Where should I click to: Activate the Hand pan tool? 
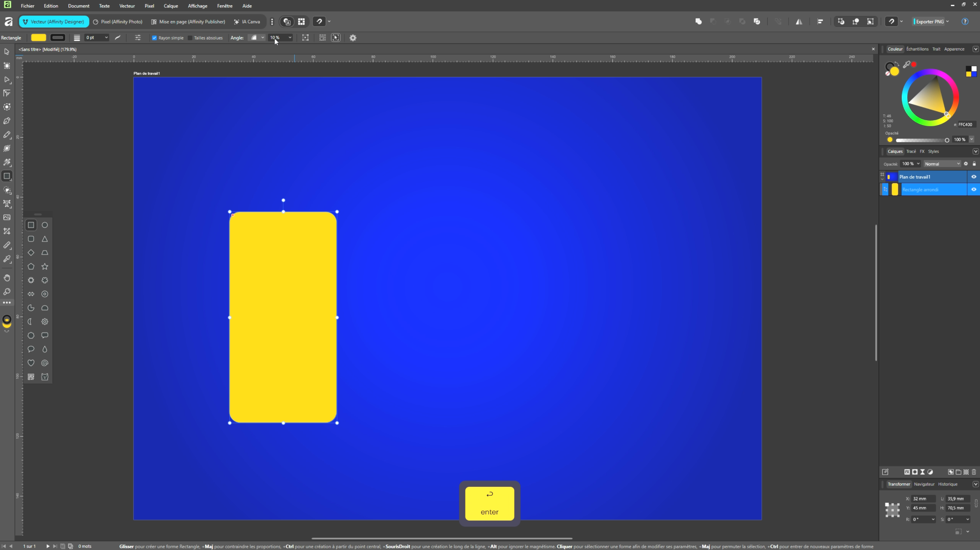(7, 278)
